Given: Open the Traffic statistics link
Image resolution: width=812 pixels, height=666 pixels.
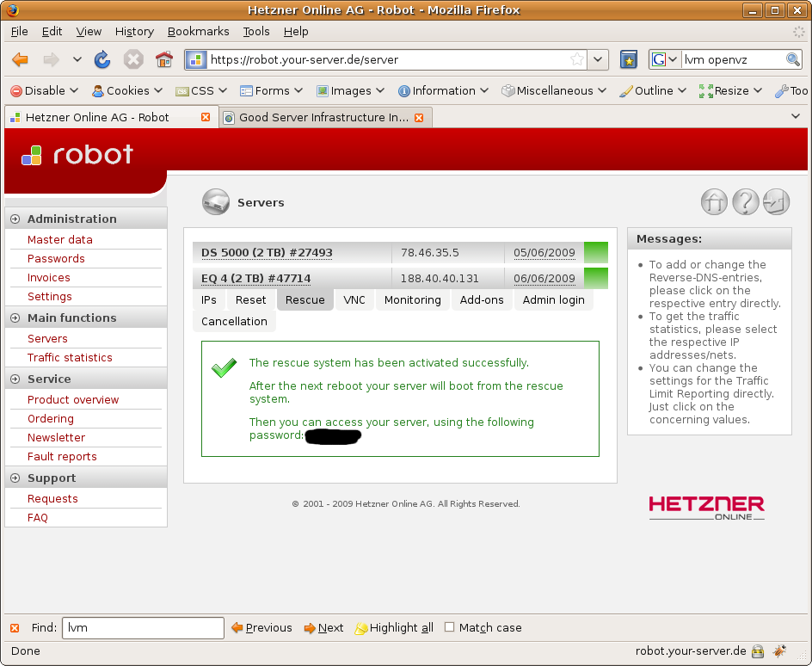Looking at the screenshot, I should tap(70, 358).
